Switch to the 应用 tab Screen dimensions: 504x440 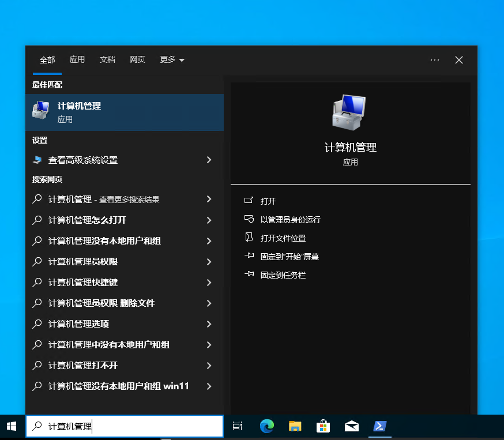tap(77, 60)
